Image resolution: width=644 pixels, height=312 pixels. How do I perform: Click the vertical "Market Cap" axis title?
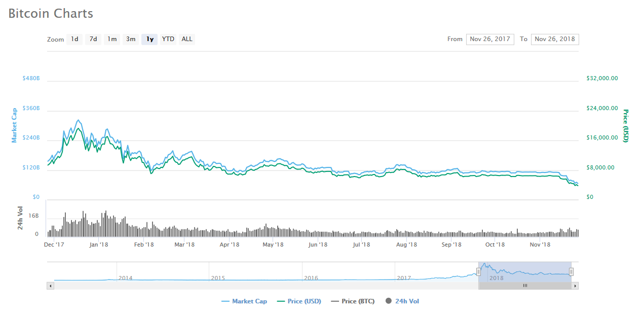coord(14,125)
